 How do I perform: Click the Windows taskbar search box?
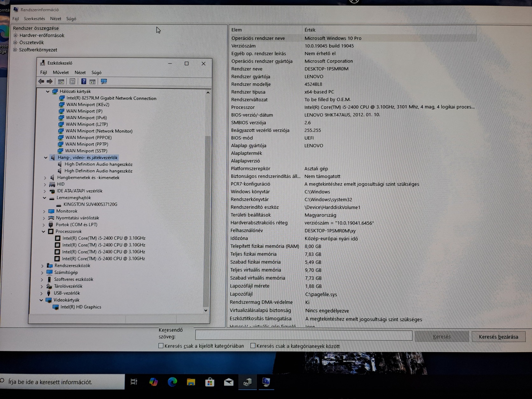pos(62,382)
